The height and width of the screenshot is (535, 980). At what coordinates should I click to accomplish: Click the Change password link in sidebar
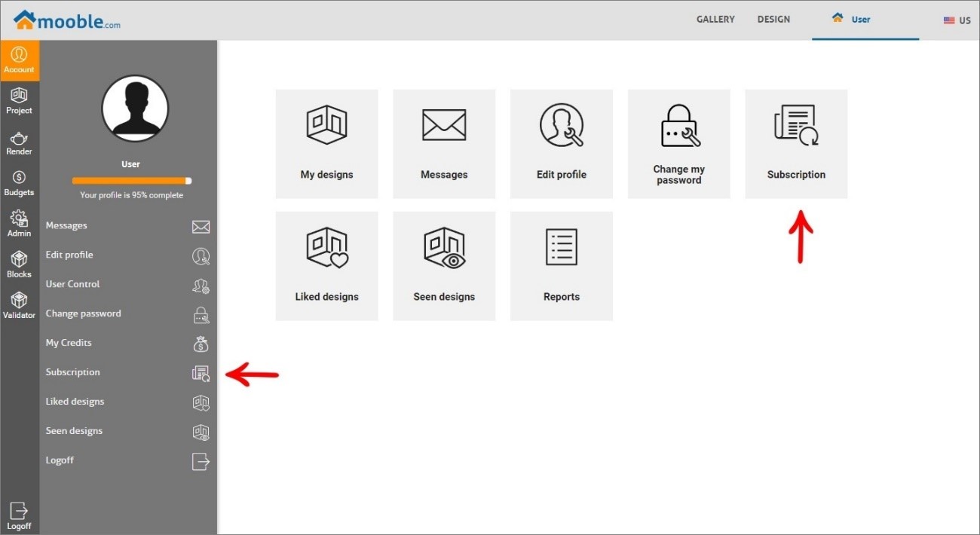pos(83,313)
